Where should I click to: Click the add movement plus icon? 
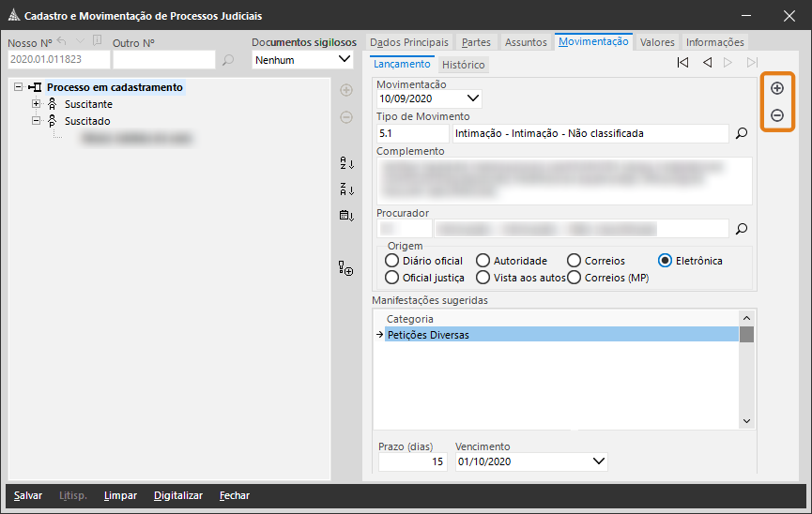776,88
